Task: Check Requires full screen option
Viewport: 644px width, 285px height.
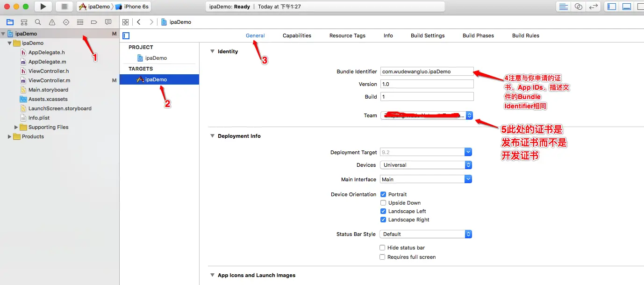Action: pos(382,257)
